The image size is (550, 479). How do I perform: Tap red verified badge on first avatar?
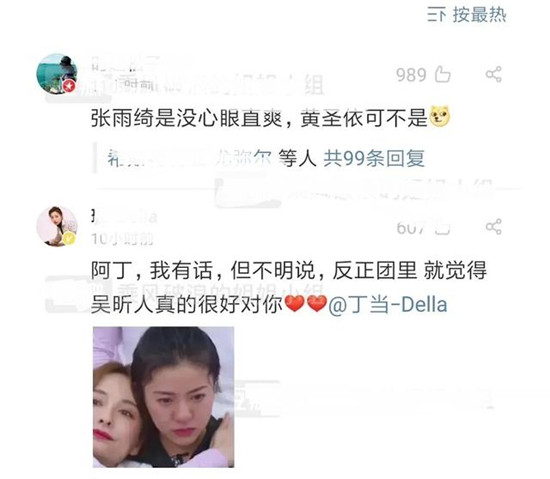[69, 86]
